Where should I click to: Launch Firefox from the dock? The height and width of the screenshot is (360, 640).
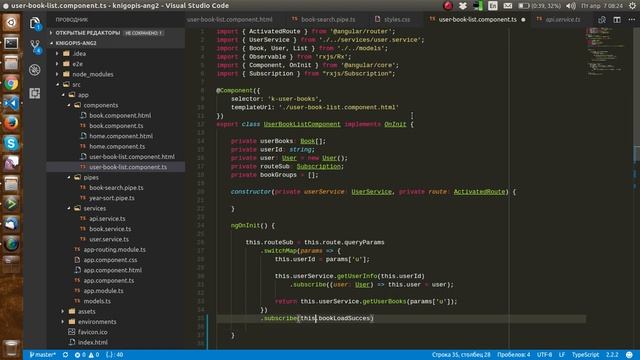(11, 123)
